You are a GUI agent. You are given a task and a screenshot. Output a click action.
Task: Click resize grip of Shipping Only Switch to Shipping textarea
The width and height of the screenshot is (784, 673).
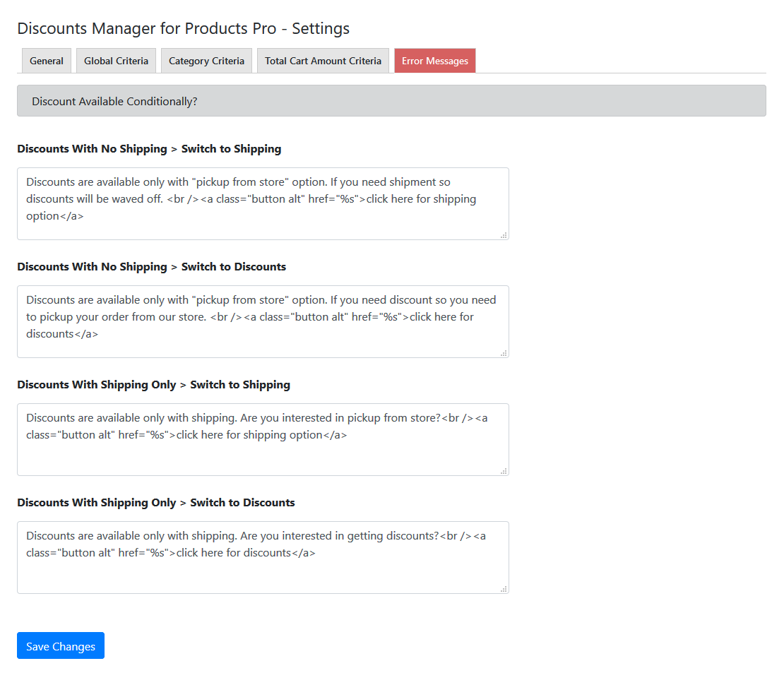pyautogui.click(x=504, y=471)
